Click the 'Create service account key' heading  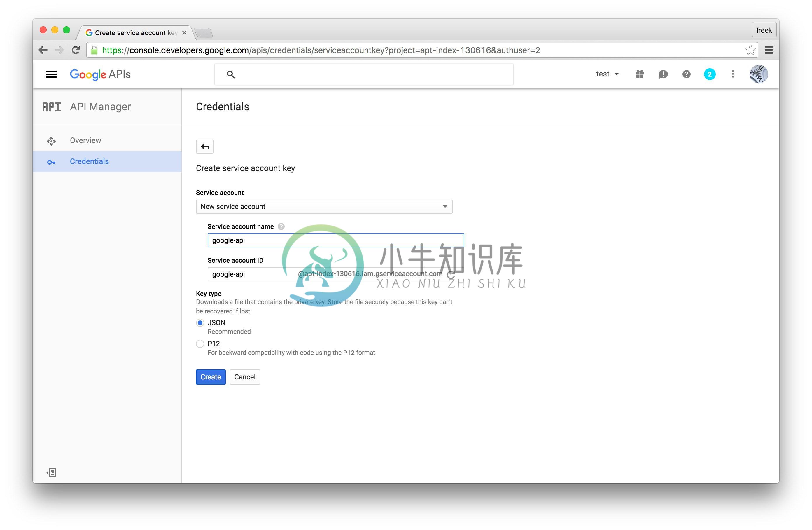click(245, 168)
